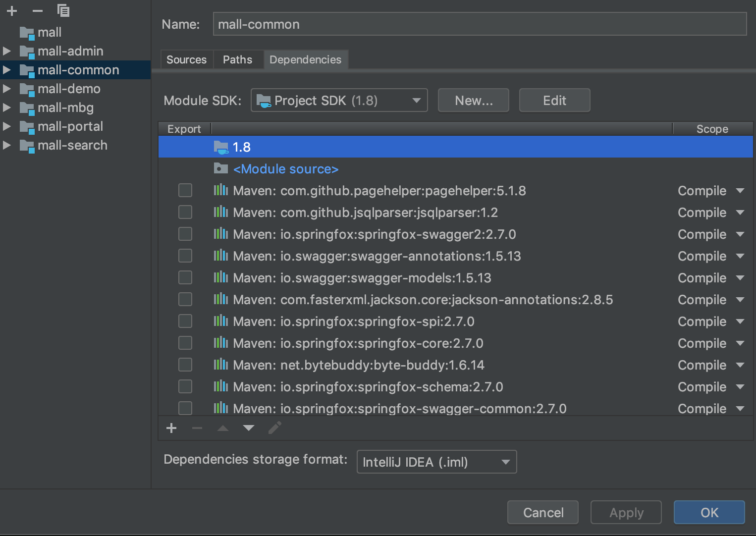Switch to the Sources tab

click(x=186, y=60)
